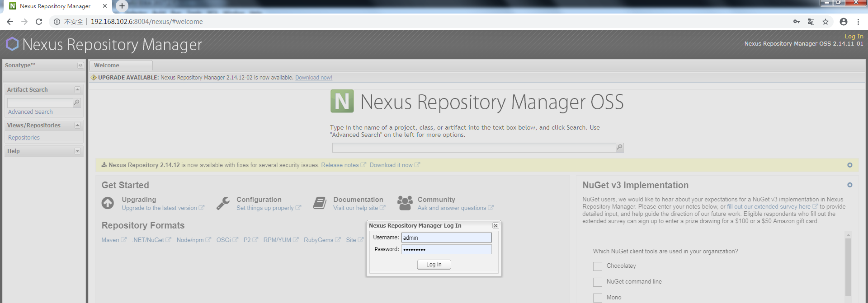868x303 pixels.
Task: Click the Community people icon
Action: coord(405,203)
